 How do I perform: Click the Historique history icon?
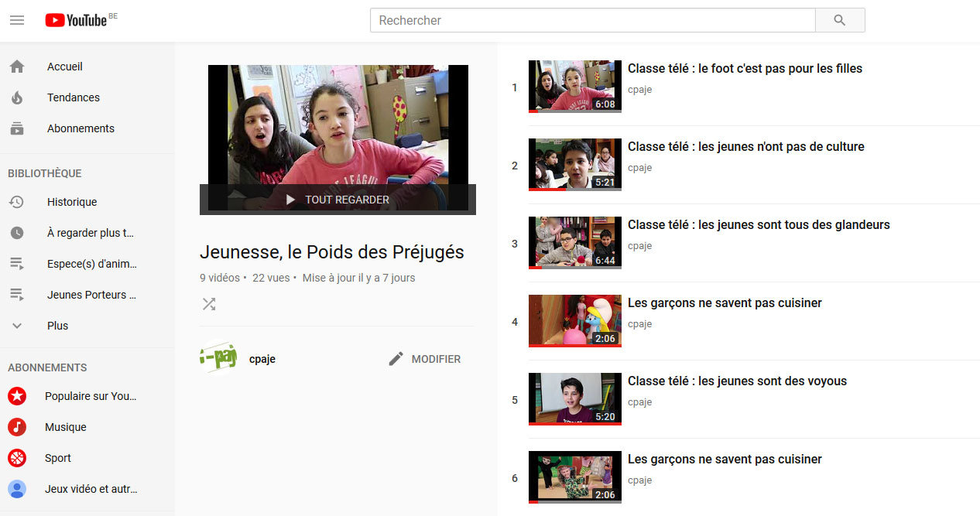[x=17, y=202]
